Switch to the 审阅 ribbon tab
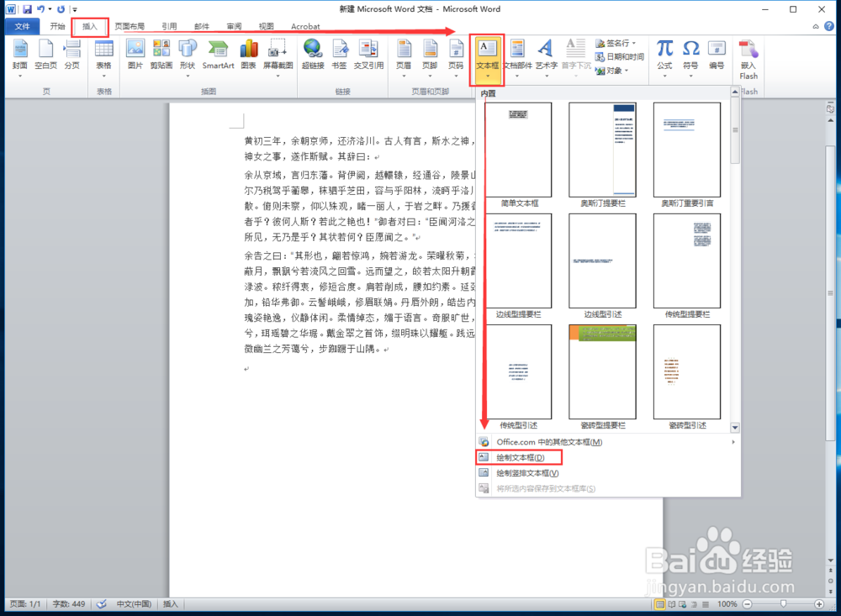The image size is (841, 616). [234, 26]
